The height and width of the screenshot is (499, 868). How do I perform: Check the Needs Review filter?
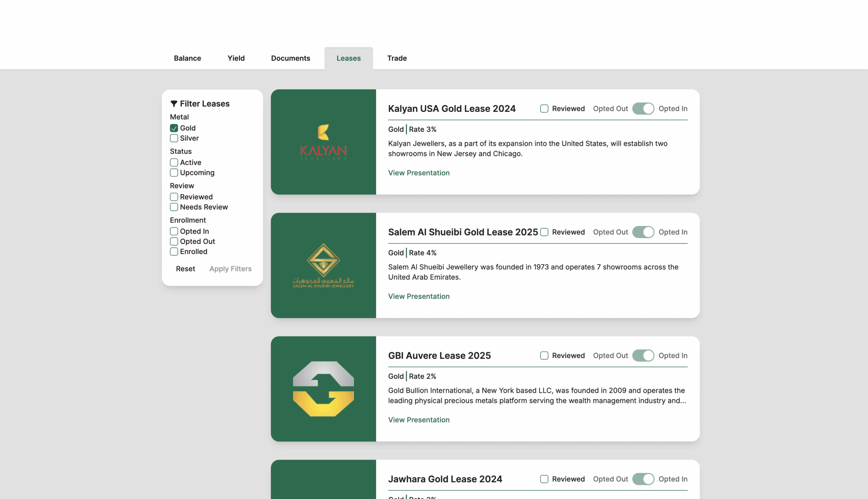(174, 207)
